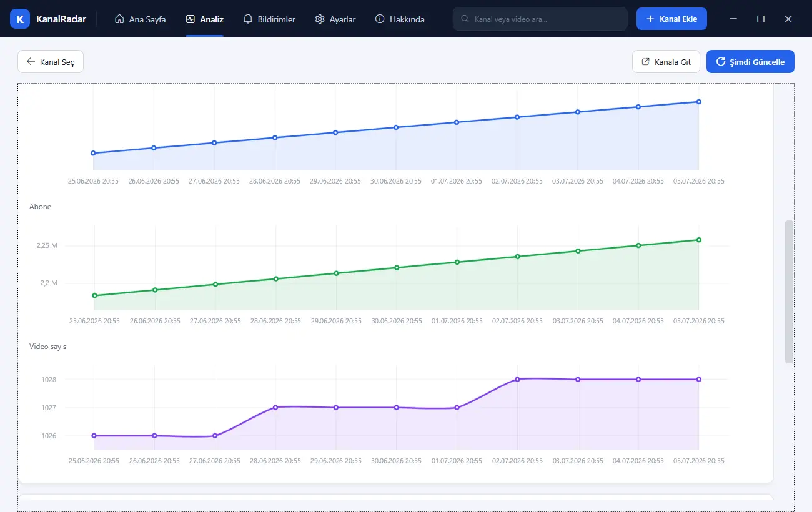Select the 05.07.2026 point on Abone chart
The image size is (812, 512).
(698, 240)
